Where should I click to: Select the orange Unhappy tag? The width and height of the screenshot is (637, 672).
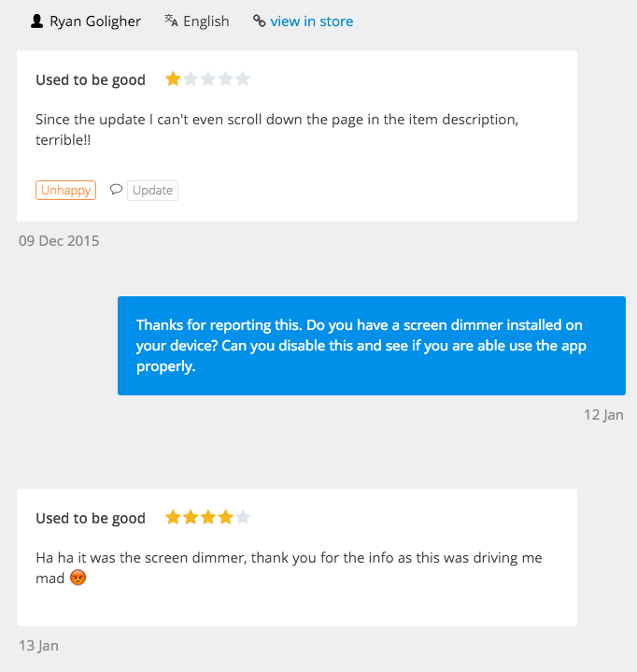[x=65, y=190]
